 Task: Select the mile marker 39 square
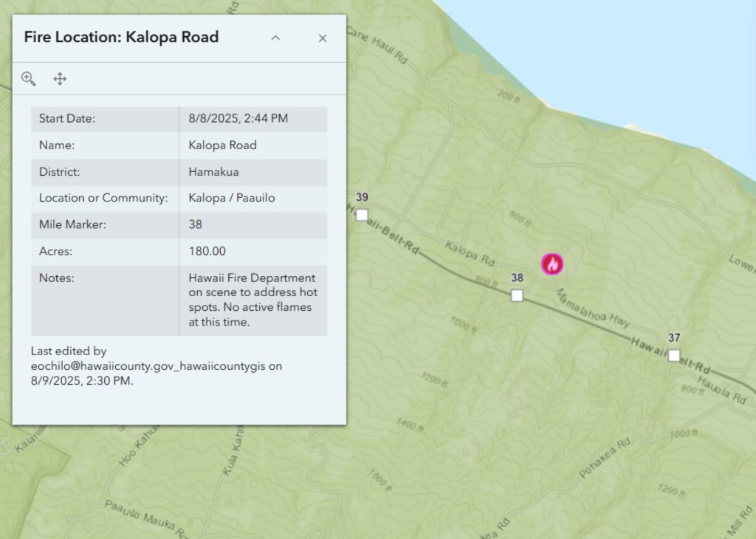[362, 215]
